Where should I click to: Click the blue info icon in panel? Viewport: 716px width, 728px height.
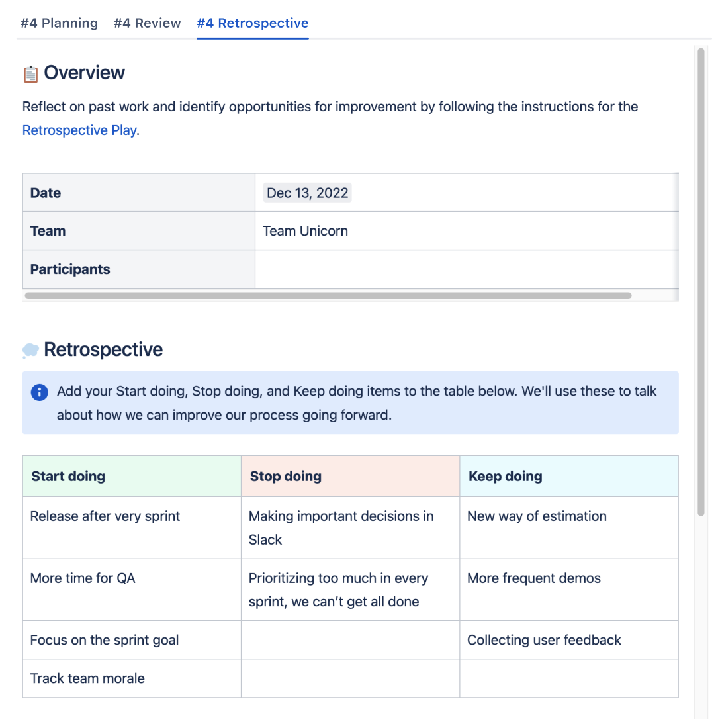(x=40, y=392)
